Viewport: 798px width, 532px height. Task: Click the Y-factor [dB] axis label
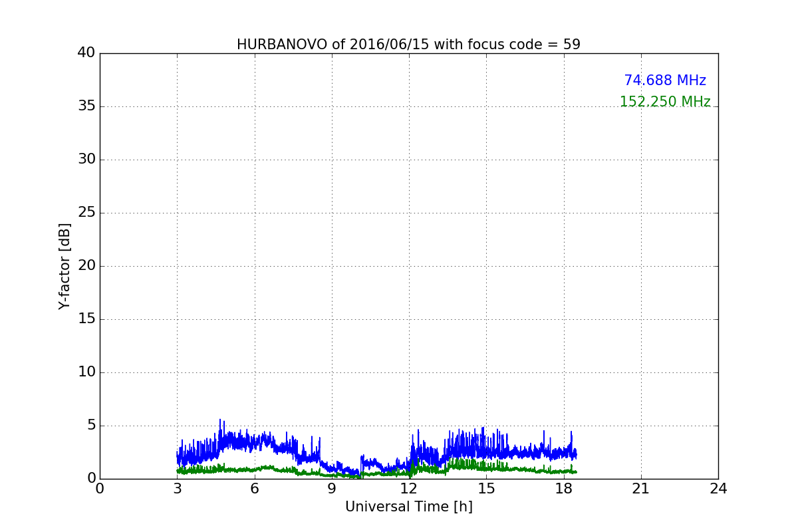[65, 266]
